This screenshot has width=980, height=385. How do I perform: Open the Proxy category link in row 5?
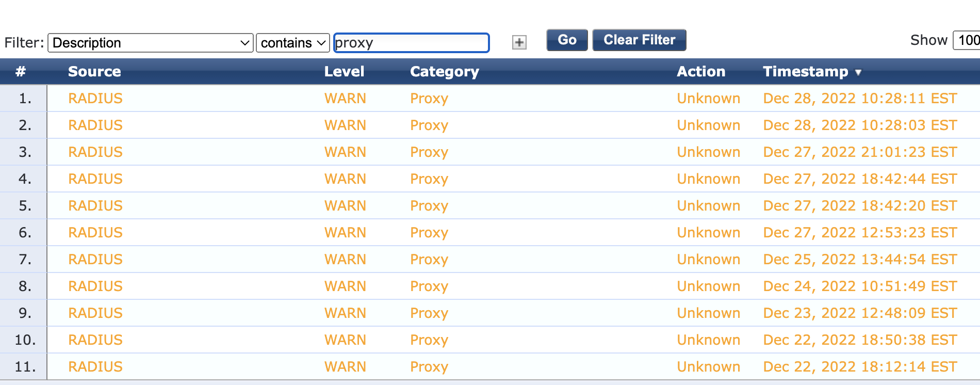click(429, 205)
